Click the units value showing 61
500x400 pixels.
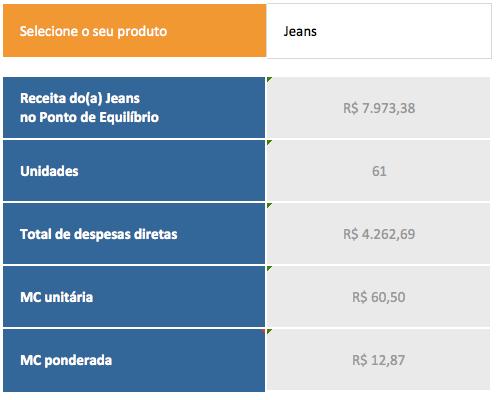tap(379, 171)
